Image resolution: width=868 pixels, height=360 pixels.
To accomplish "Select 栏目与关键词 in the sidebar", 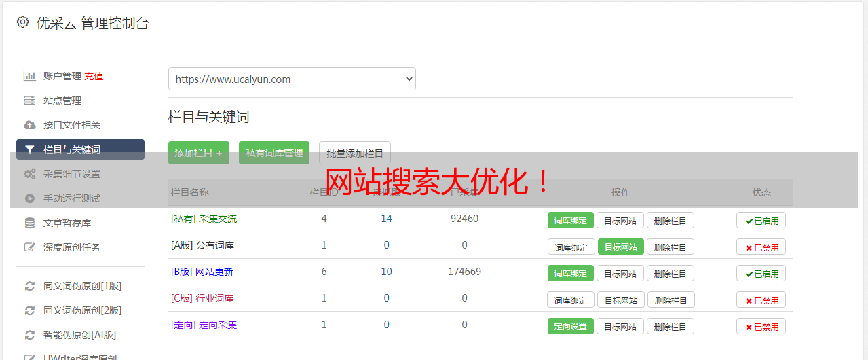I will point(80,149).
